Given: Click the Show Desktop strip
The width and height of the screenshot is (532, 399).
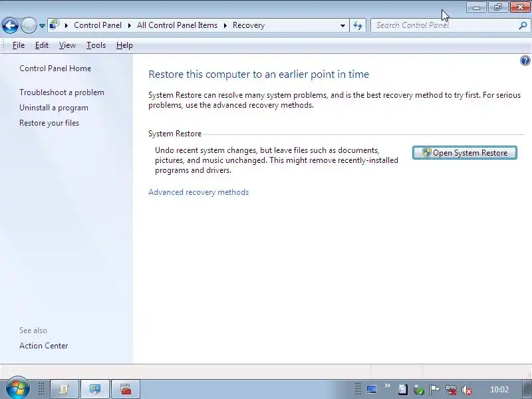Looking at the screenshot, I should (x=526, y=389).
